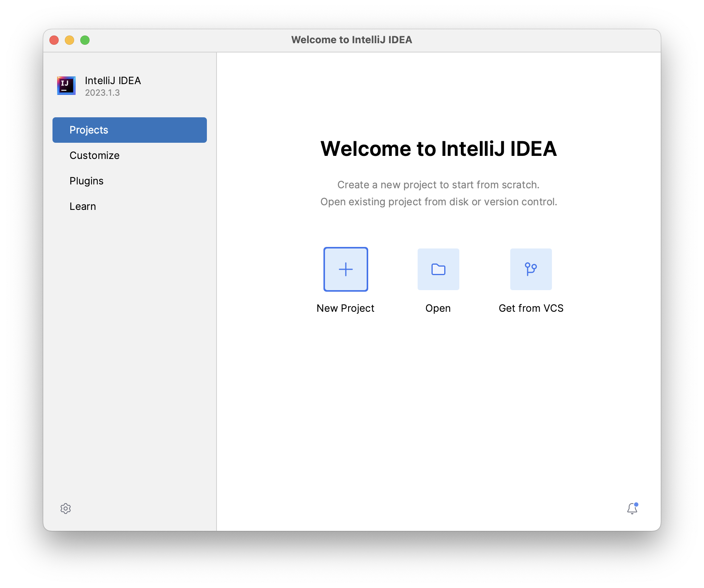Open the Plugins section
Viewport: 704px width, 588px height.
point(86,181)
